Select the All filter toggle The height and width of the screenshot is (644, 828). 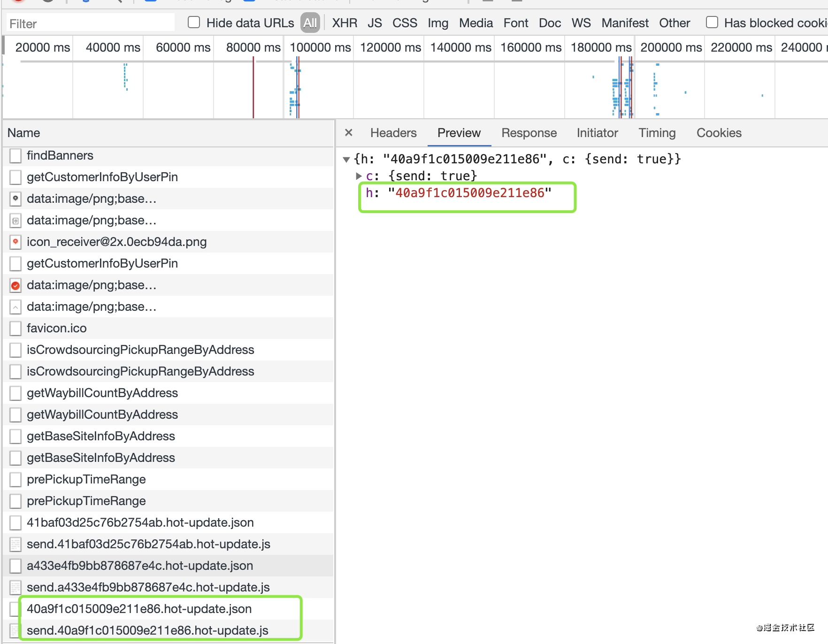(310, 23)
